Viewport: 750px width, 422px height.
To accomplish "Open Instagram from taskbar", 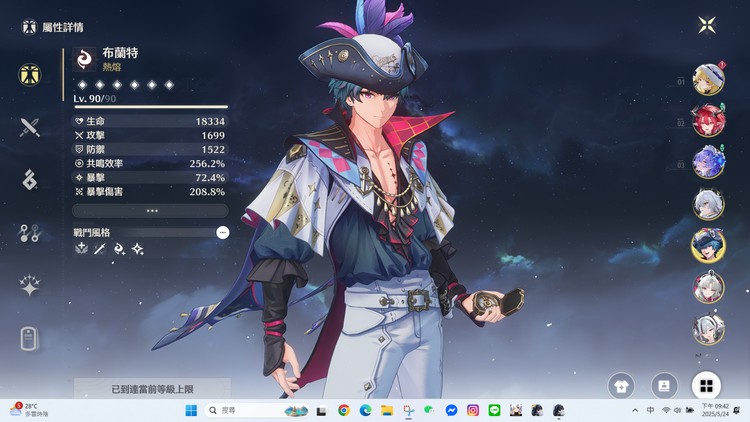I will point(473,411).
